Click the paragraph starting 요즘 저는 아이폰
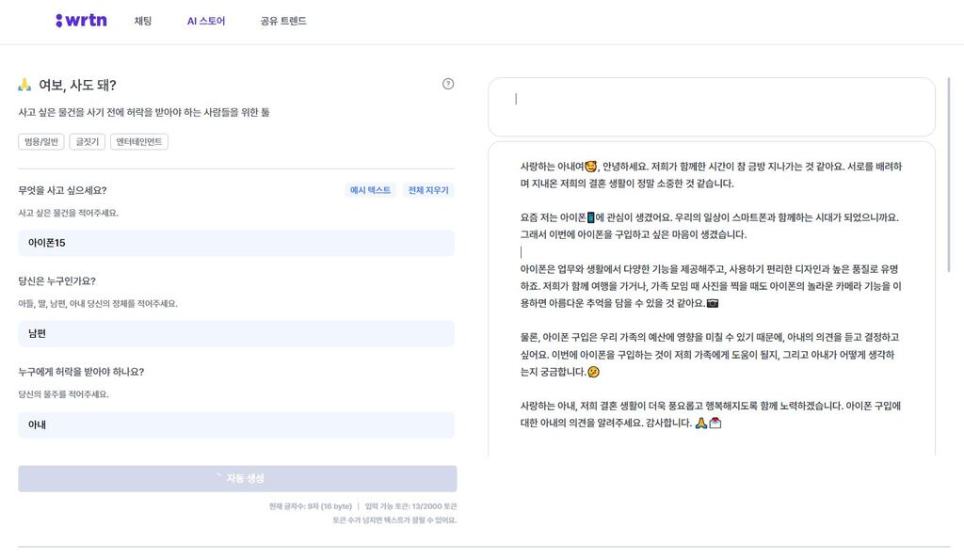Image resolution: width=964 pixels, height=560 pixels. click(x=710, y=226)
